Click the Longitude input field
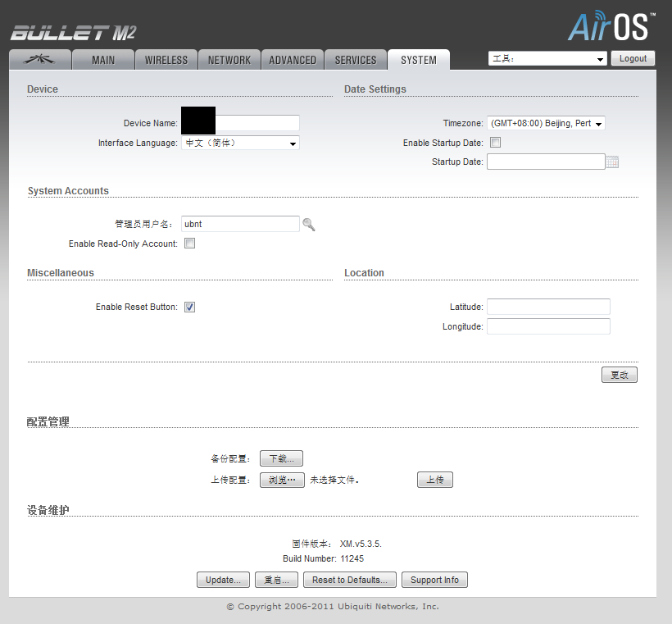This screenshot has height=624, width=672. point(548,326)
